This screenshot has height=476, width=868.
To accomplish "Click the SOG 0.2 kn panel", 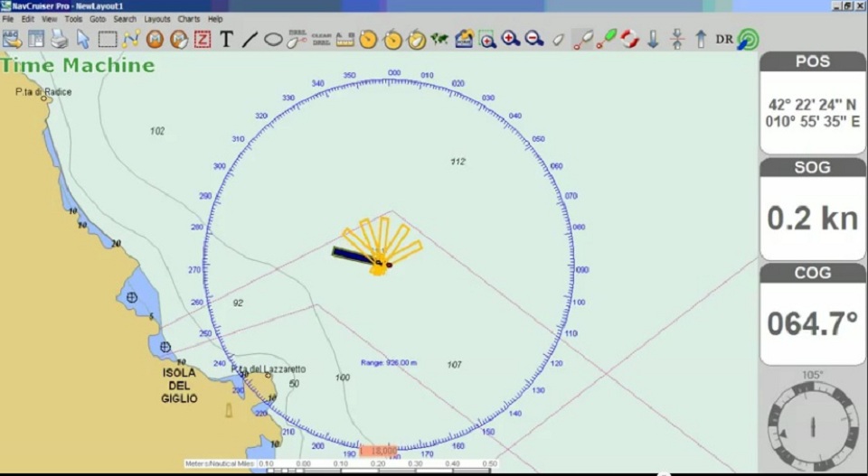I will point(812,210).
